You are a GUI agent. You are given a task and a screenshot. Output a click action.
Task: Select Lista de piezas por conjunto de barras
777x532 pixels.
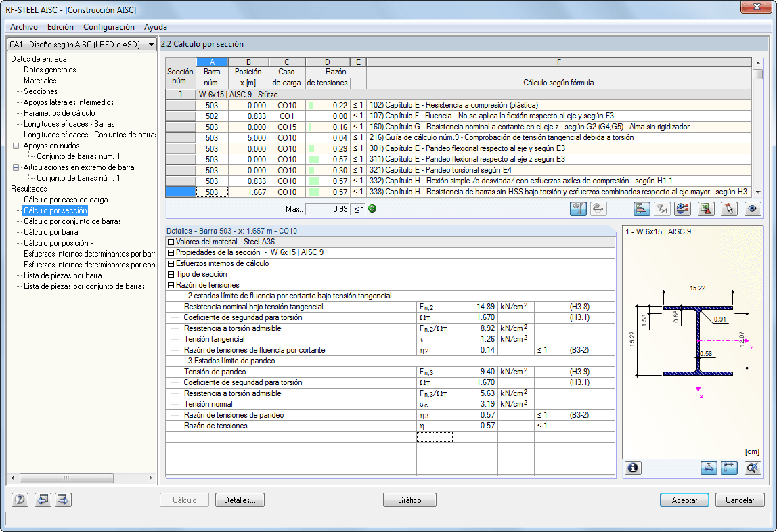[85, 287]
